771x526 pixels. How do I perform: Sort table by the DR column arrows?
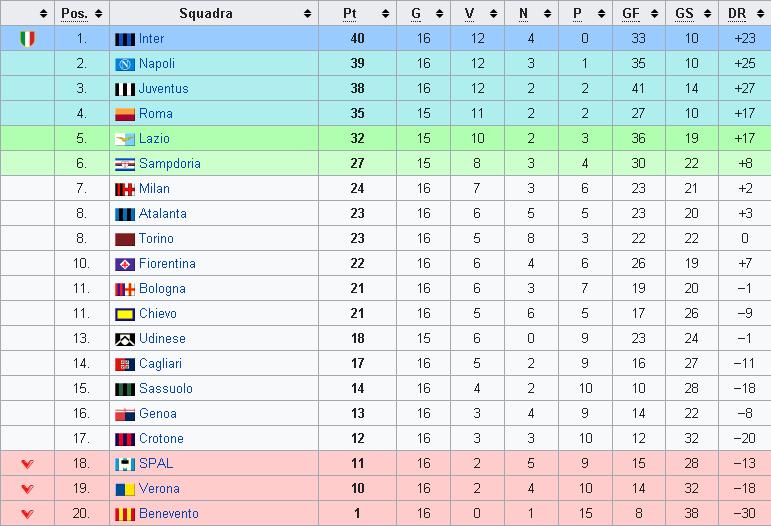[761, 14]
